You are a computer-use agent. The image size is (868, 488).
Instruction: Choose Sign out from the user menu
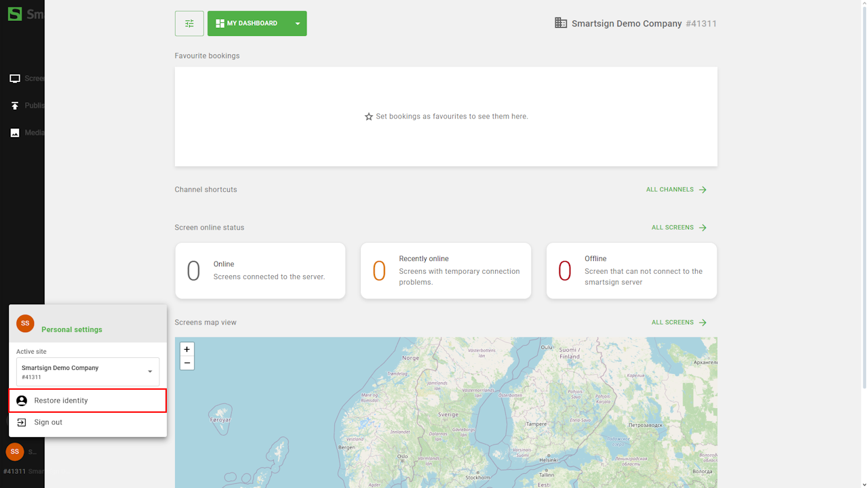(48, 422)
